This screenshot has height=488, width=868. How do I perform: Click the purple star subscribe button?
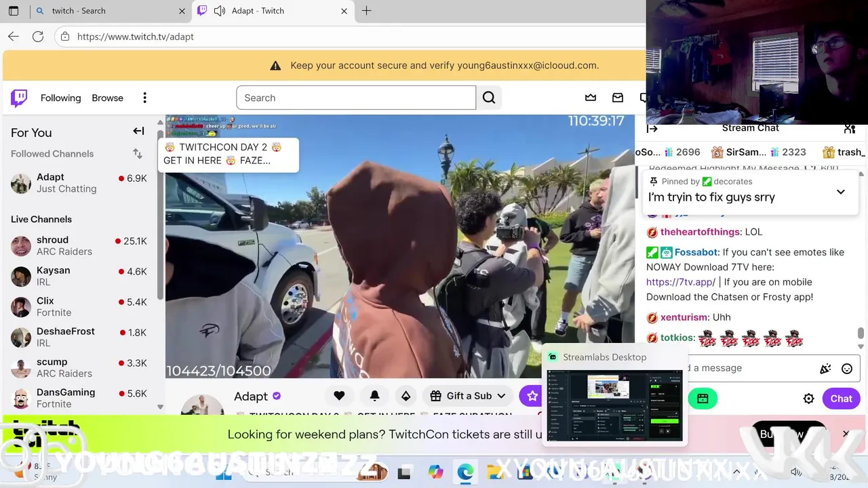click(x=532, y=396)
